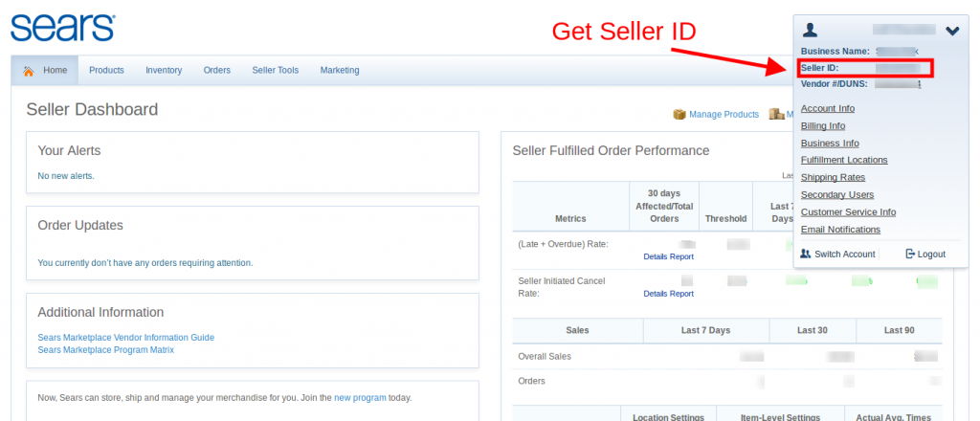Viewport: 980px width, 421px height.
Task: Open the Seller Tools menu
Action: coord(275,71)
